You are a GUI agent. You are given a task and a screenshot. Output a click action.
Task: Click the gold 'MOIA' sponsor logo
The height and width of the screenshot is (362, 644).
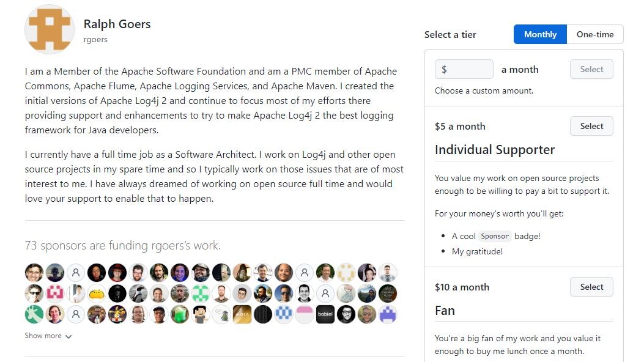[242, 314]
